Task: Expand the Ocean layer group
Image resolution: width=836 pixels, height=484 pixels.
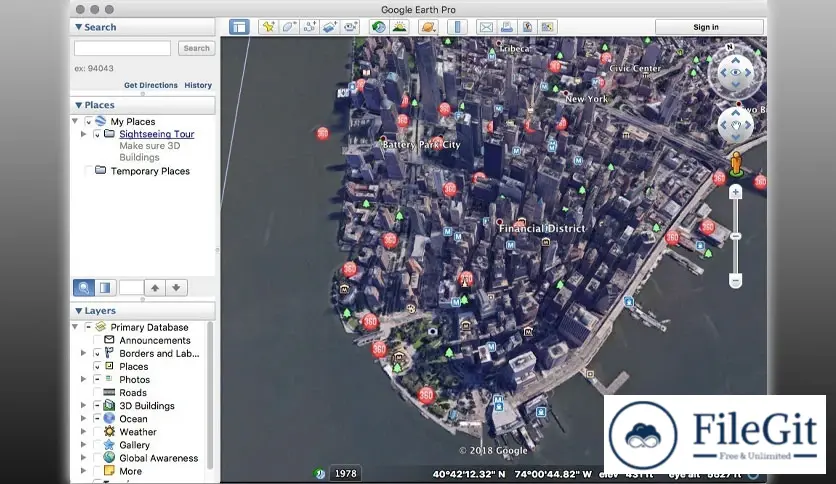Action: point(84,418)
